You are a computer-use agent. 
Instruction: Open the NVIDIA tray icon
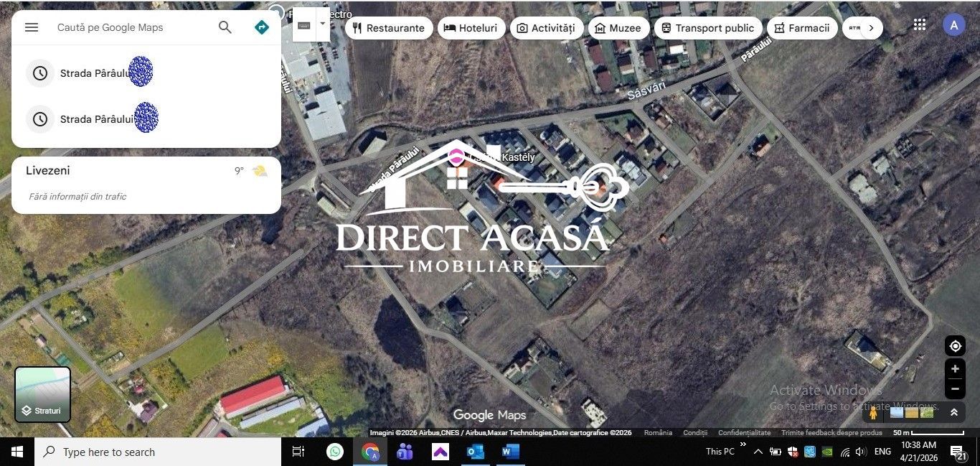click(827, 452)
